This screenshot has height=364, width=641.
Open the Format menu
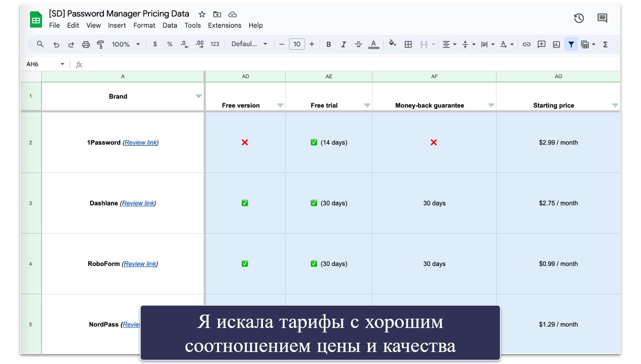144,25
